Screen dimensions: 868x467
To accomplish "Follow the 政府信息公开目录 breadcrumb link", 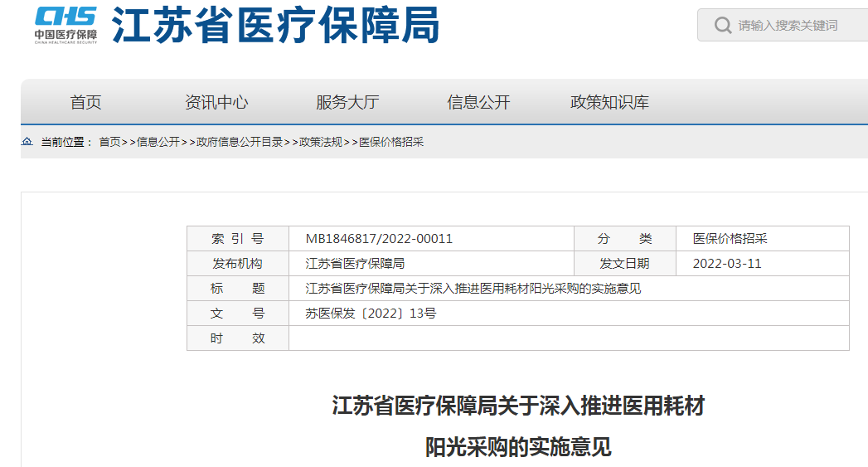I will [240, 142].
